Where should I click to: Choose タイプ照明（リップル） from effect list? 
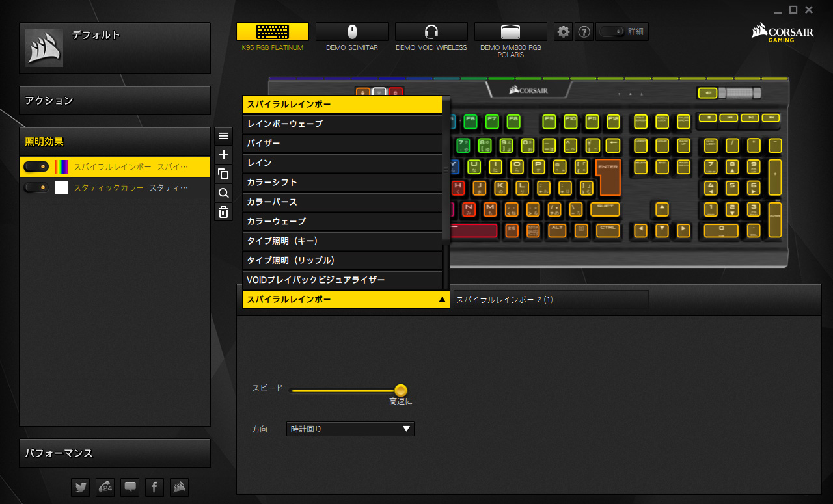[x=342, y=260]
